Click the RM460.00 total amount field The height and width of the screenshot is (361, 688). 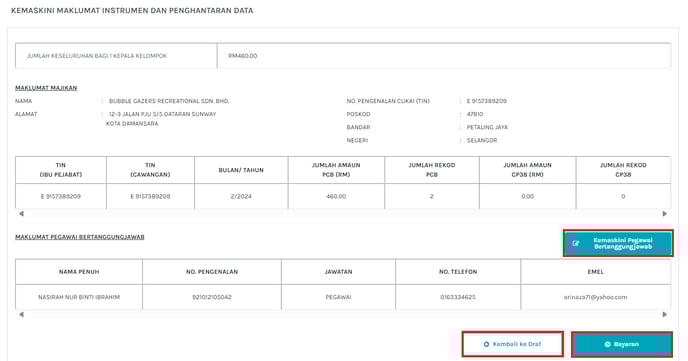(x=444, y=56)
